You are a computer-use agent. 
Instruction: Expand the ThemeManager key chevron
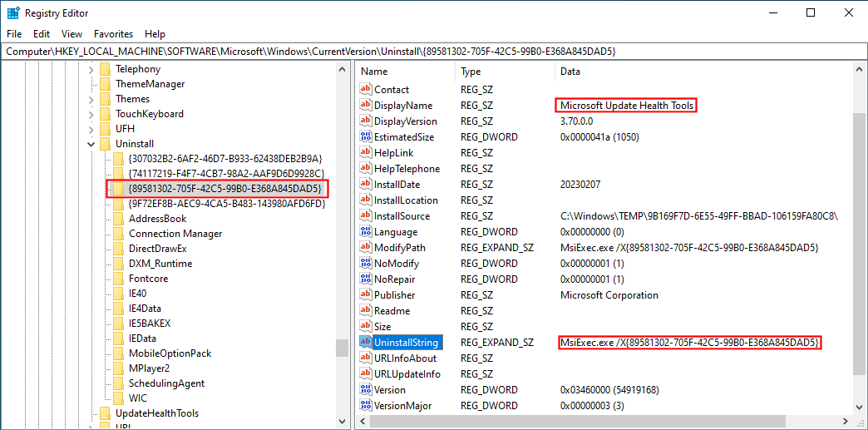pyautogui.click(x=91, y=84)
